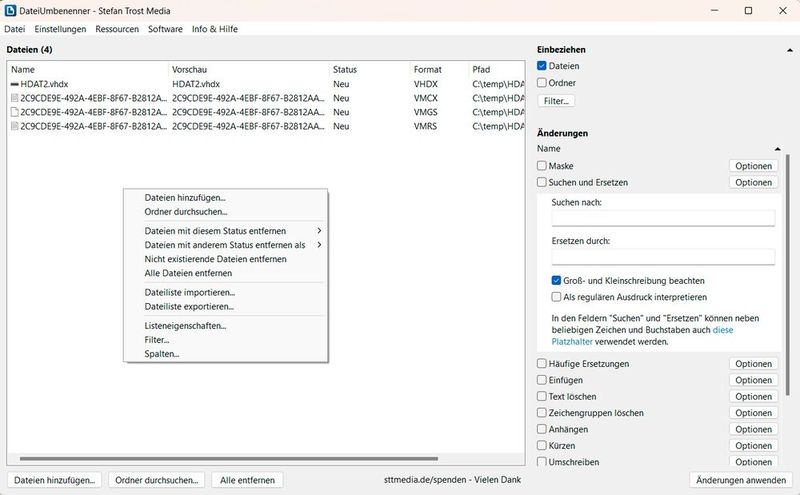The width and height of the screenshot is (800, 495).
Task: Click the VMCX file's document icon
Action: [14, 99]
